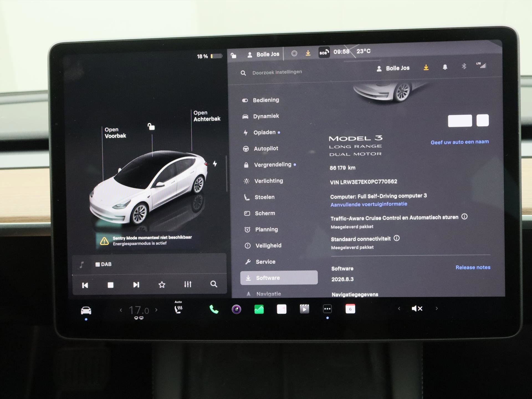Open the Bediening settings menu
This screenshot has width=532, height=399.
pos(260,100)
